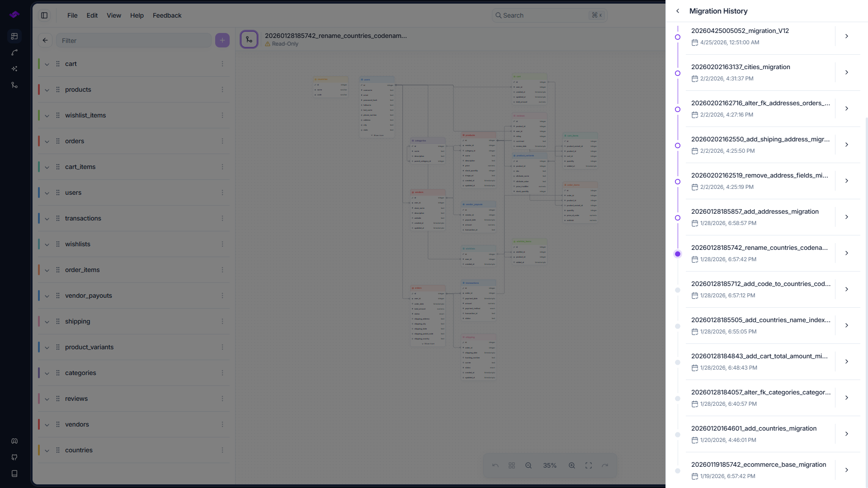The image size is (868, 488).
Task: Open the documentation book icon
Action: pyautogui.click(x=14, y=474)
